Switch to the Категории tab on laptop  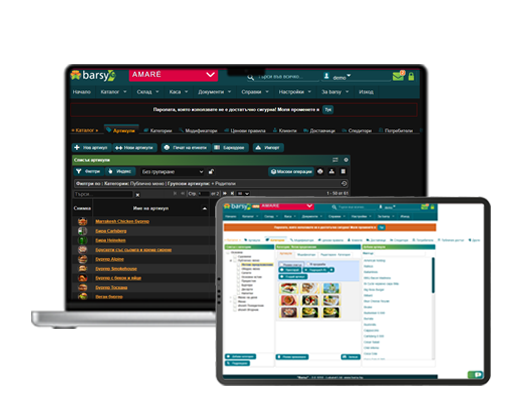(x=158, y=131)
